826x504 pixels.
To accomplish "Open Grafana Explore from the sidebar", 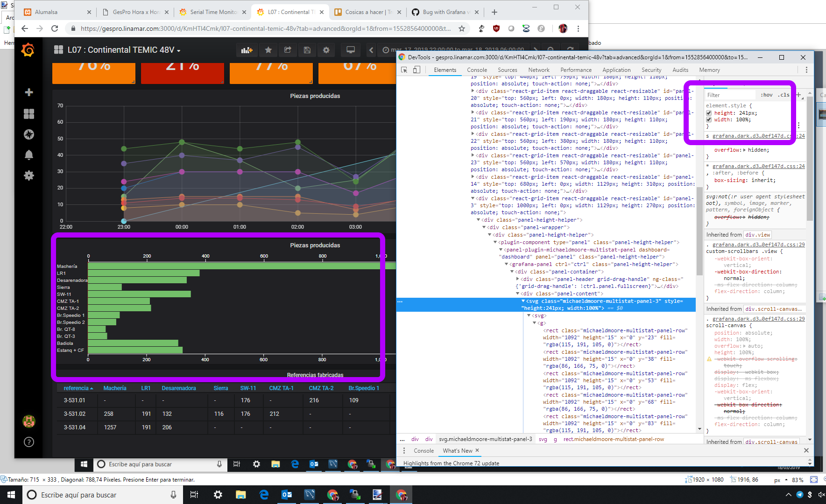I will [29, 134].
